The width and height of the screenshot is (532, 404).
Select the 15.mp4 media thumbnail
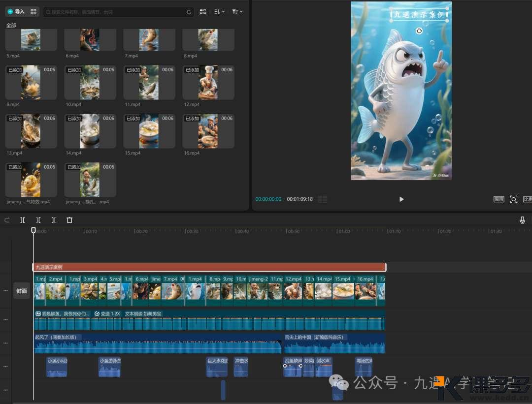149,131
